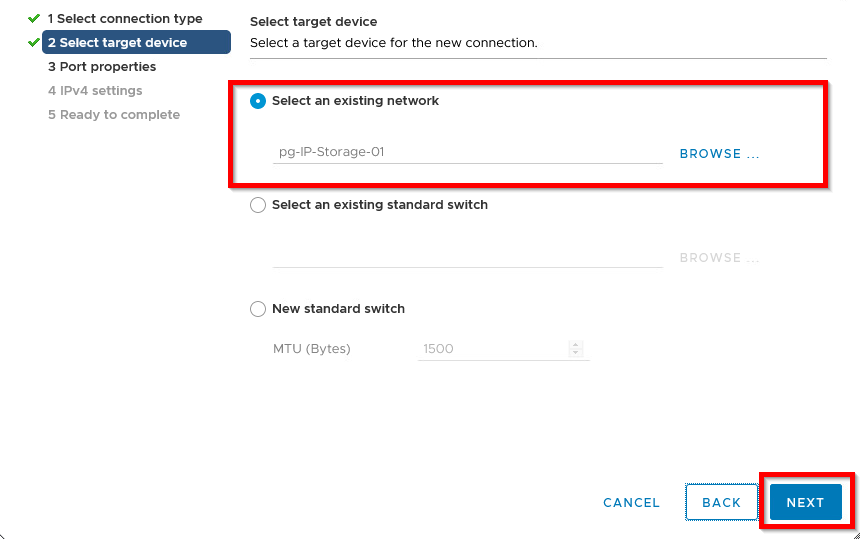
Task: Select step 5 Ready to complete
Action: point(114,115)
